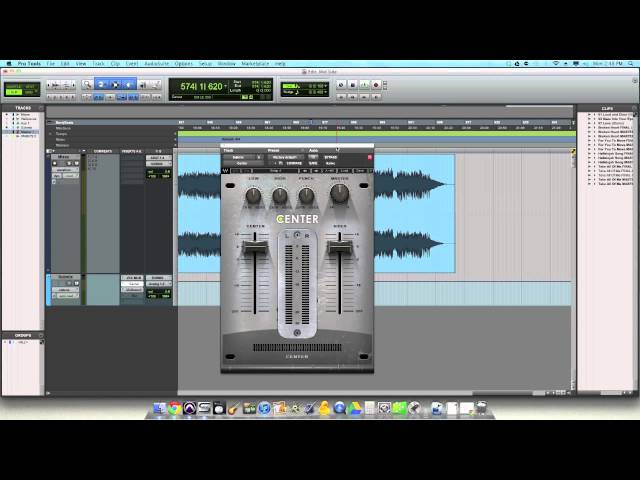Close the Center plugin window with red button
The image size is (640, 480).
pos(370,157)
